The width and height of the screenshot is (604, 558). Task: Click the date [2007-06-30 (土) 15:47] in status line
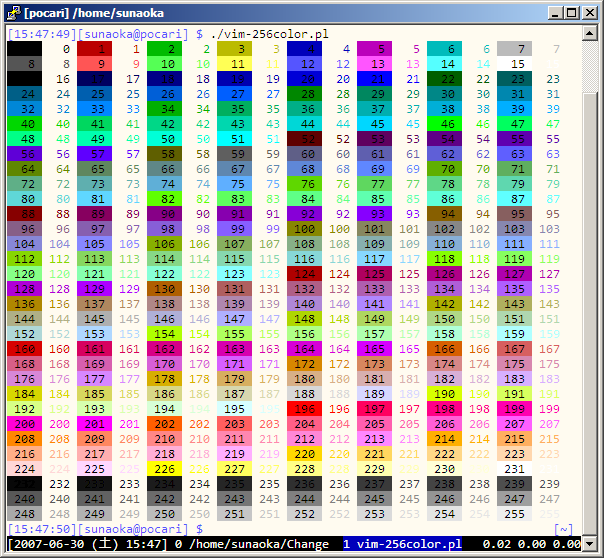coord(87,544)
